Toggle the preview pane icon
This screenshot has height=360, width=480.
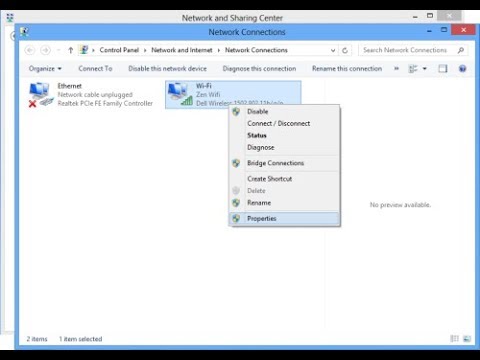[443, 69]
